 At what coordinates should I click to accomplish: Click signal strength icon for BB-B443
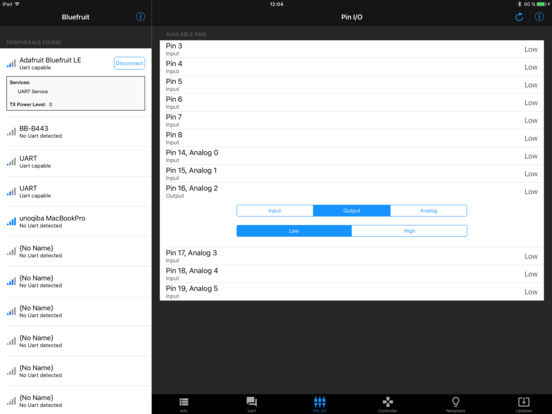pyautogui.click(x=11, y=132)
